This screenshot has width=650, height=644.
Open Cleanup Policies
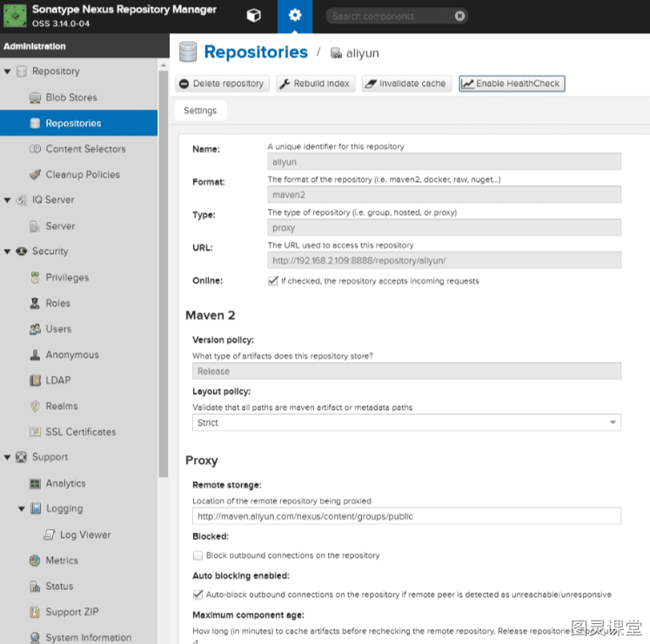[x=83, y=175]
